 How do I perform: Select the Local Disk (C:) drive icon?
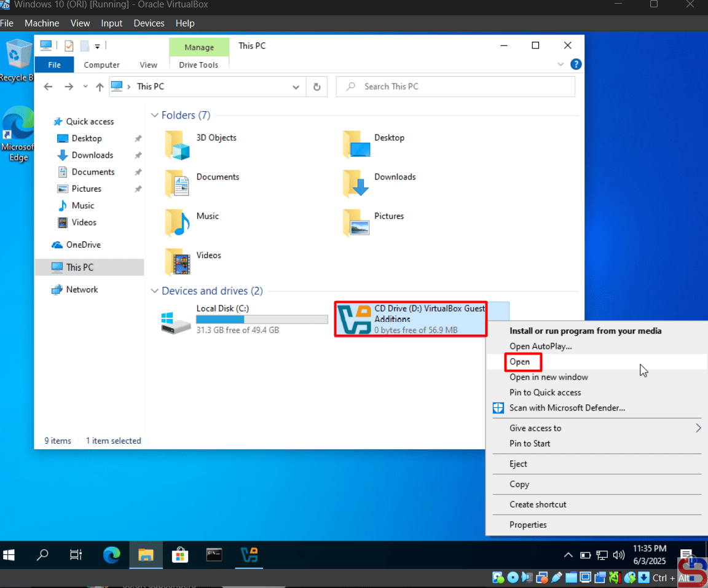(x=176, y=320)
